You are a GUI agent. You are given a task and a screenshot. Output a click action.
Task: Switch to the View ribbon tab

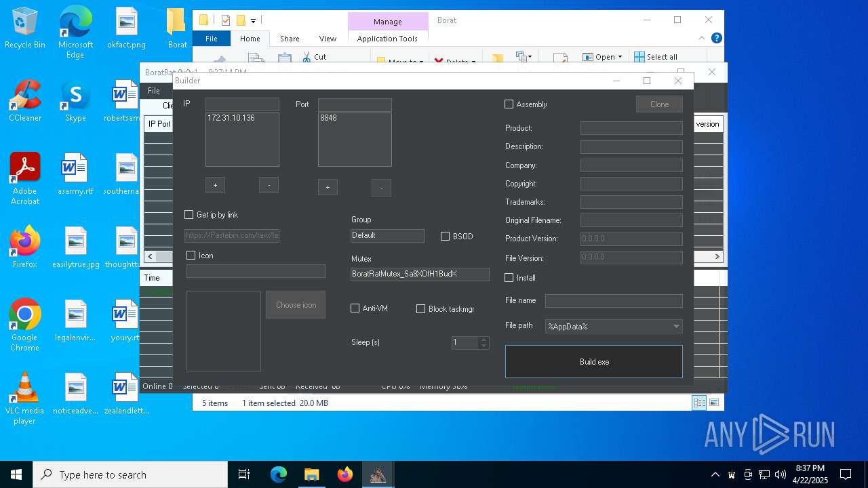(x=328, y=39)
